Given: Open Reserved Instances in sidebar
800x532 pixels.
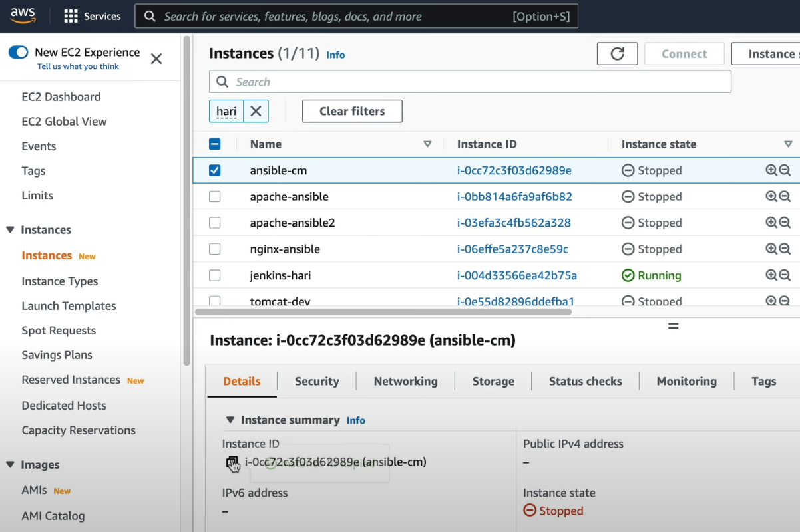Looking at the screenshot, I should click(71, 380).
